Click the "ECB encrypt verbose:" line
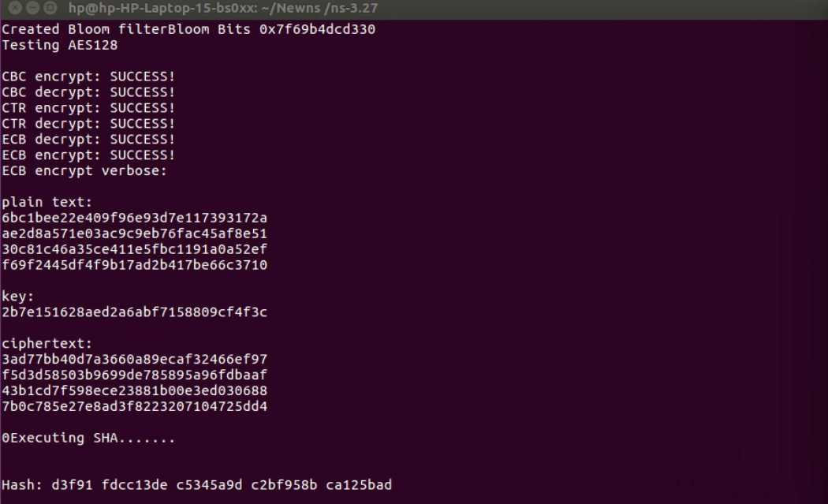The image size is (828, 504). tap(84, 171)
